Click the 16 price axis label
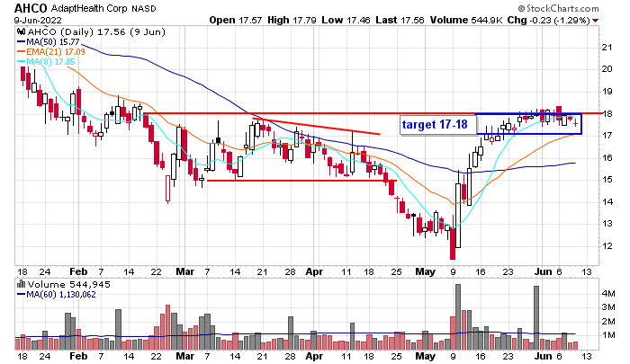The image size is (630, 364). coord(607,157)
